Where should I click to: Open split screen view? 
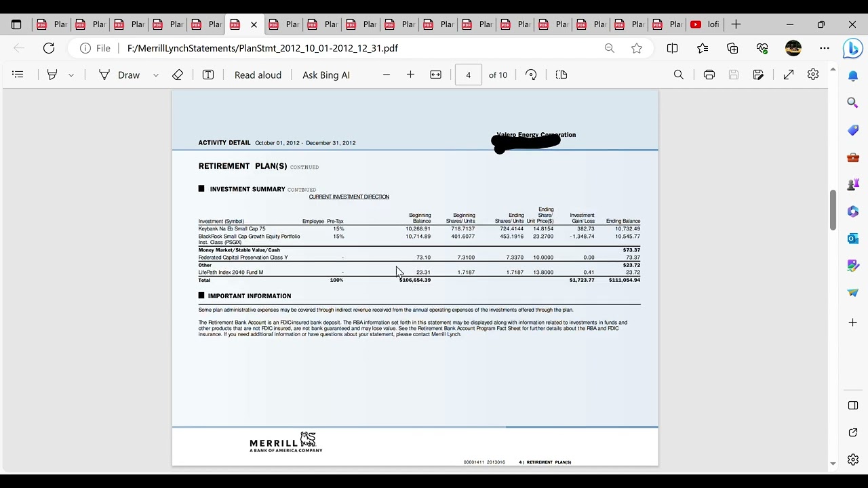(x=672, y=48)
